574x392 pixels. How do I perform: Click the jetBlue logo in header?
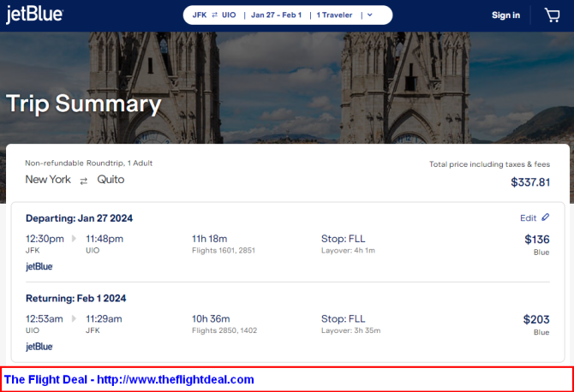tap(34, 15)
